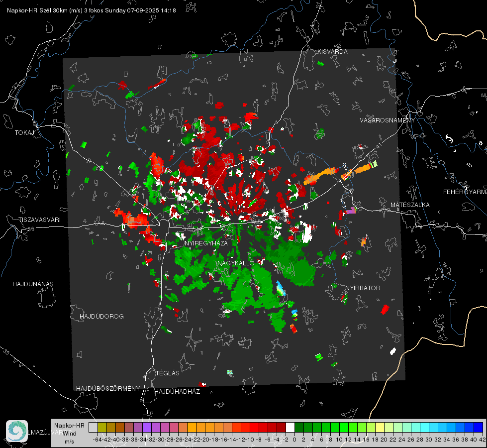Click the TOKAJ city label

(24, 133)
